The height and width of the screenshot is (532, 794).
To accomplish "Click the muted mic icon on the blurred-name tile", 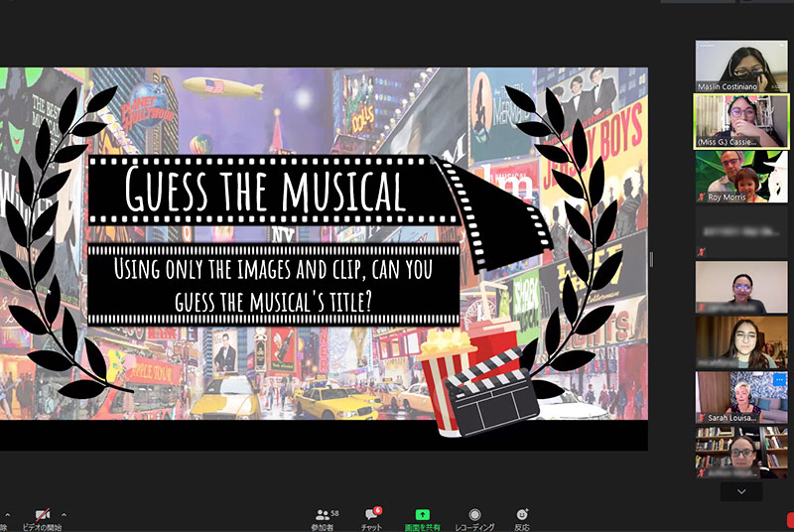I will (702, 251).
